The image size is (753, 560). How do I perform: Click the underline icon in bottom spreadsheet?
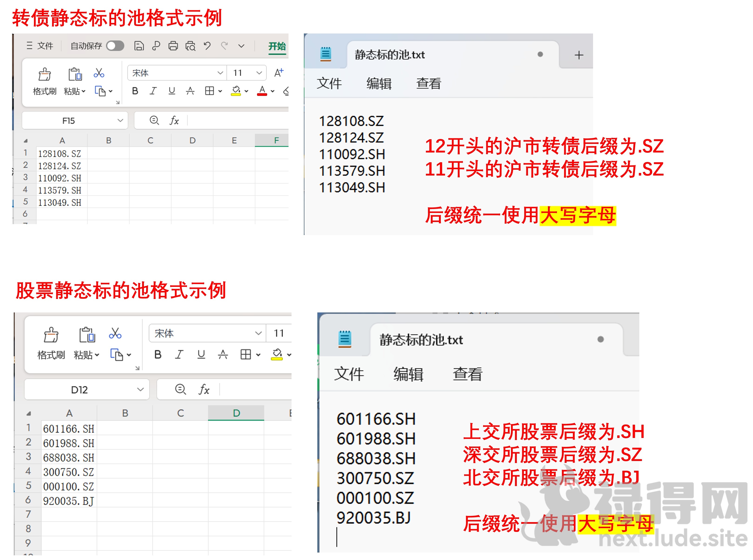[201, 355]
